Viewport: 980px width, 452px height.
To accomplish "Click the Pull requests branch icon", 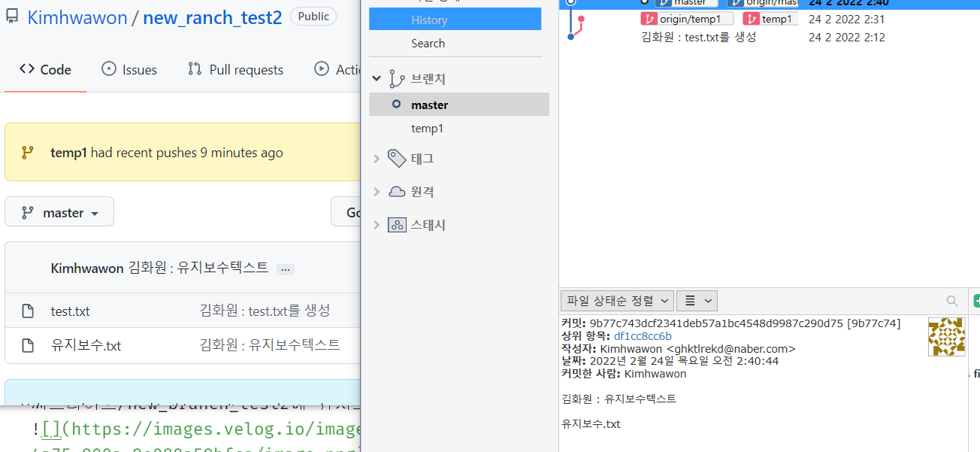I will (x=195, y=69).
